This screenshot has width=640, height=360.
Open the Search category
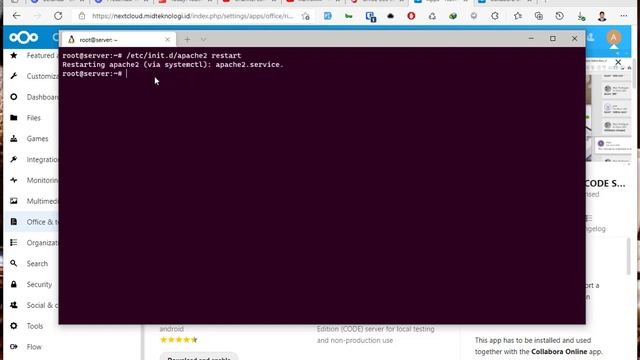click(x=32, y=264)
